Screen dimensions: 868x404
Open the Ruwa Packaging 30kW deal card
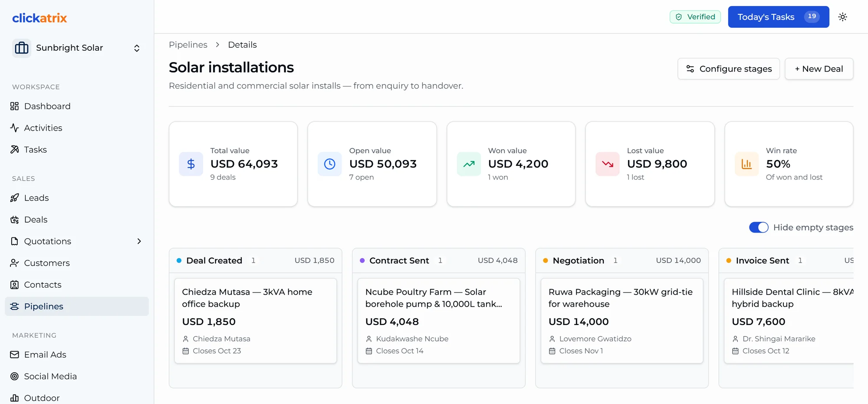622,321
